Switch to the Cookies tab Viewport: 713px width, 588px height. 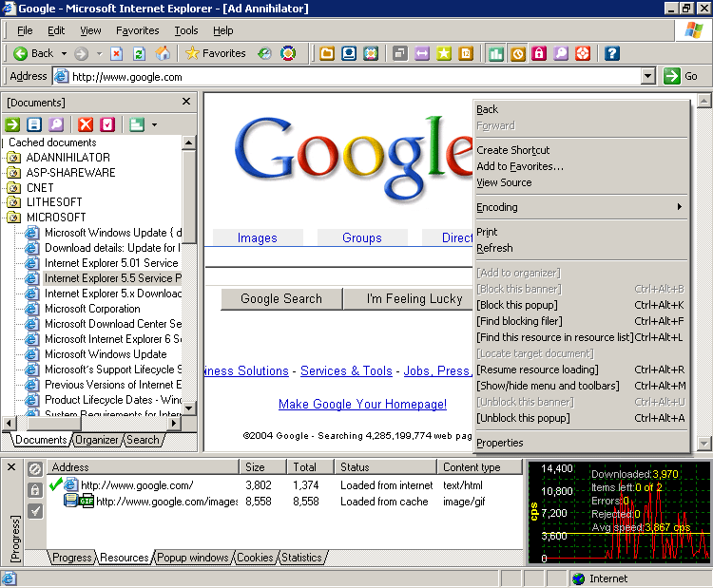pyautogui.click(x=255, y=558)
